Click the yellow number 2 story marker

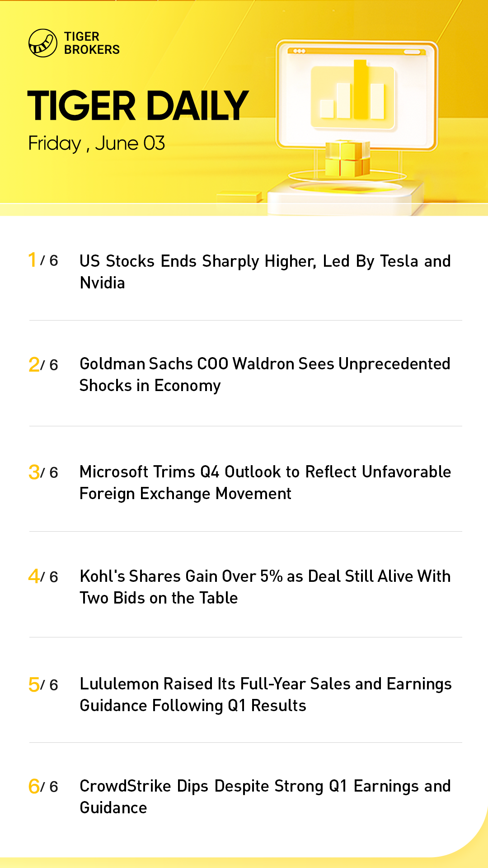coord(34,364)
